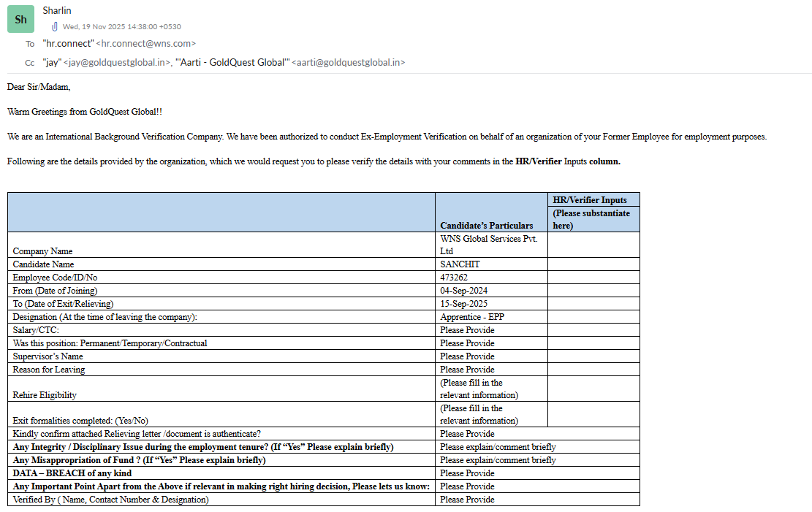The width and height of the screenshot is (812, 512).
Task: Click 'Rehire Eligibility' row label
Action: [x=45, y=395]
